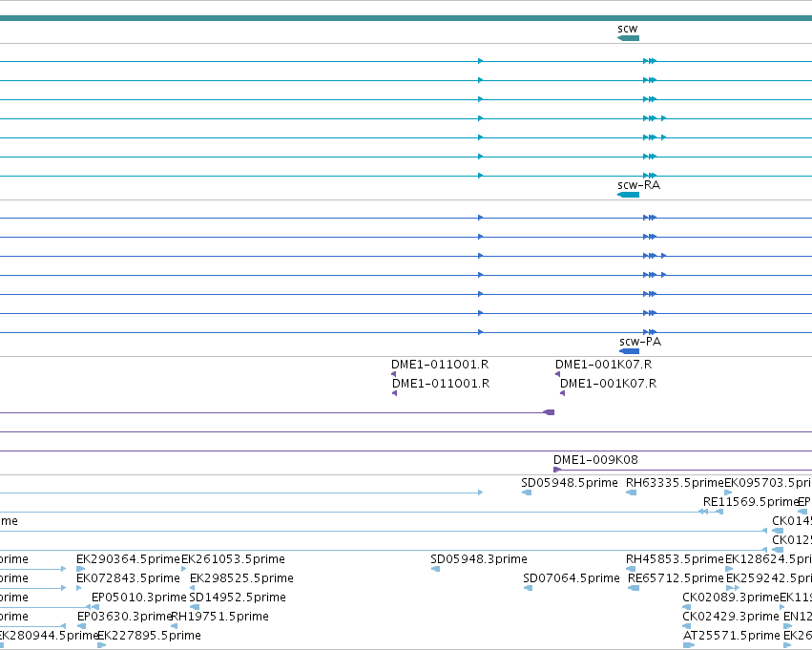The width and height of the screenshot is (812, 650).
Task: Select the CK02429.3prime label
Action: pos(731,617)
